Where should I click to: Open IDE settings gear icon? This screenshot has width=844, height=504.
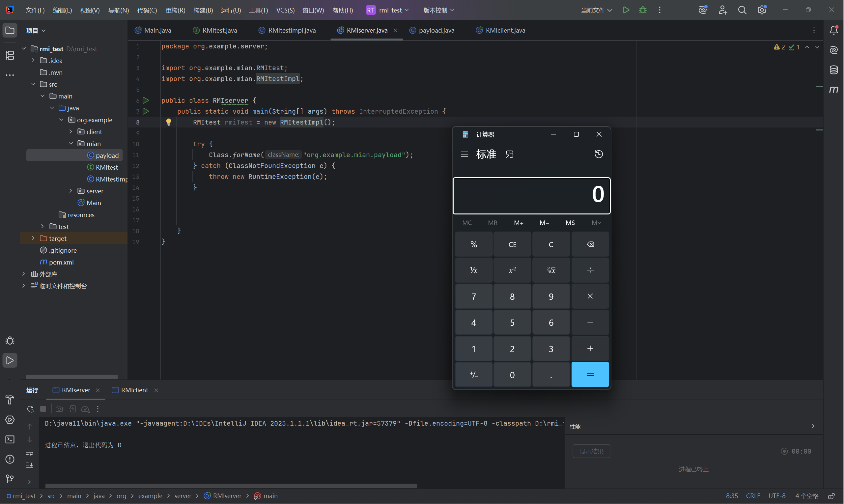(762, 10)
